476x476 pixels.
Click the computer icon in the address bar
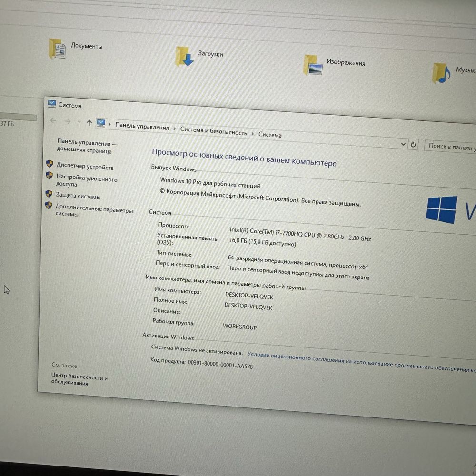101,123
